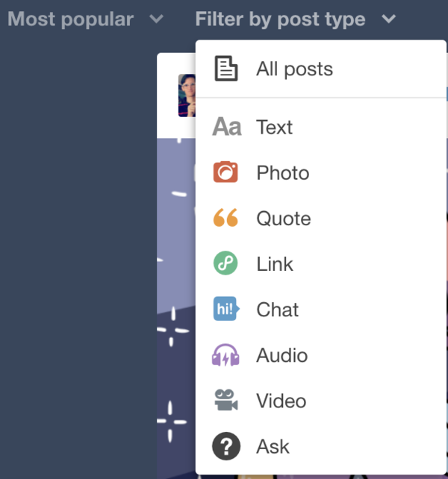Screen dimensions: 448x479
Task: Click the red camera Photo icon
Action: [225, 172]
